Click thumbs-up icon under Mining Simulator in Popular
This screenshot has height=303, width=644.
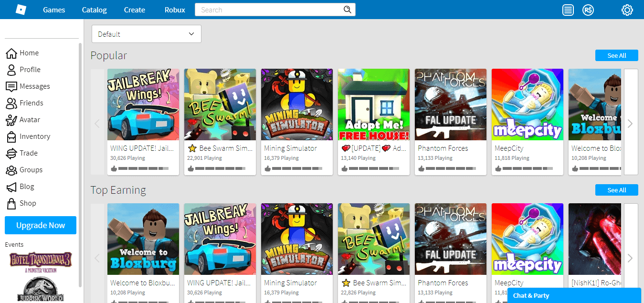pos(267,168)
